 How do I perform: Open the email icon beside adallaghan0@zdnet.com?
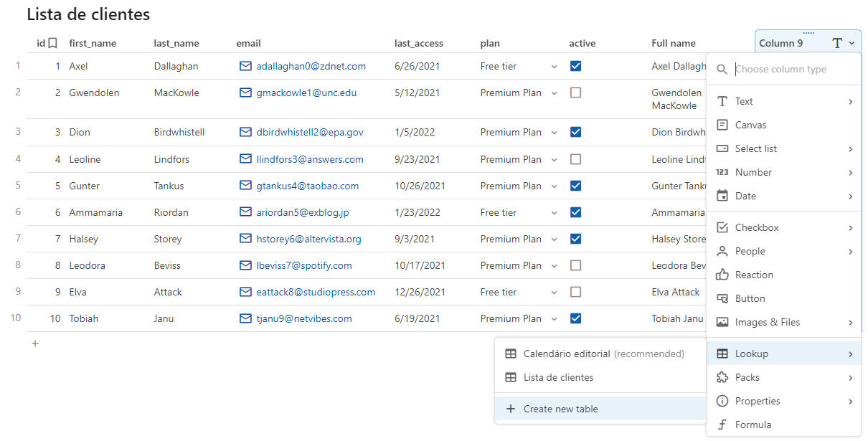(x=245, y=66)
